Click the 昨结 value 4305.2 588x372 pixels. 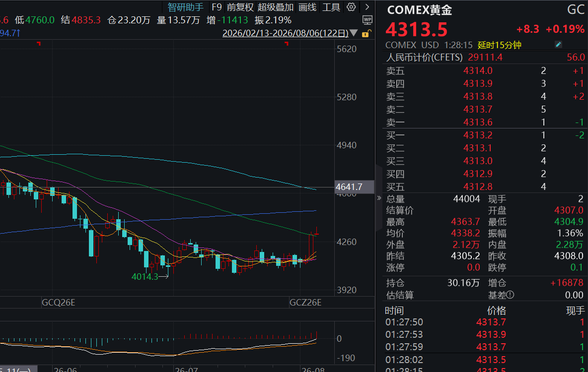[x=465, y=256]
